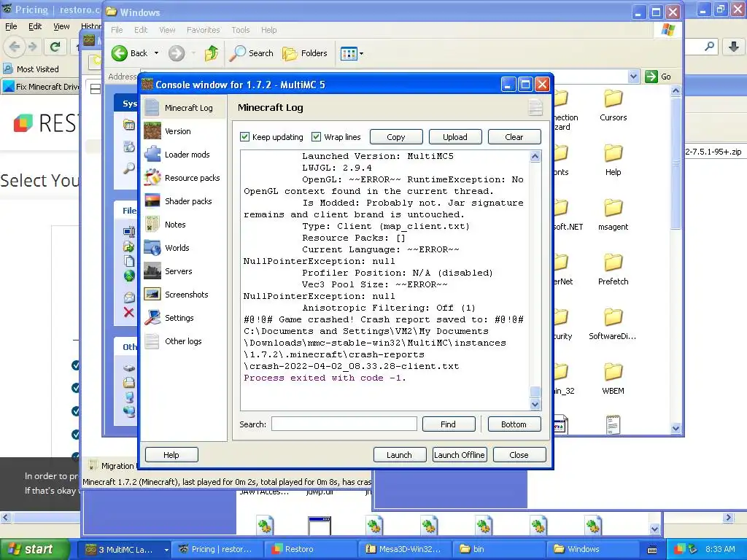Click Bottom button in log view
Image resolution: width=747 pixels, height=560 pixels.
coord(514,424)
